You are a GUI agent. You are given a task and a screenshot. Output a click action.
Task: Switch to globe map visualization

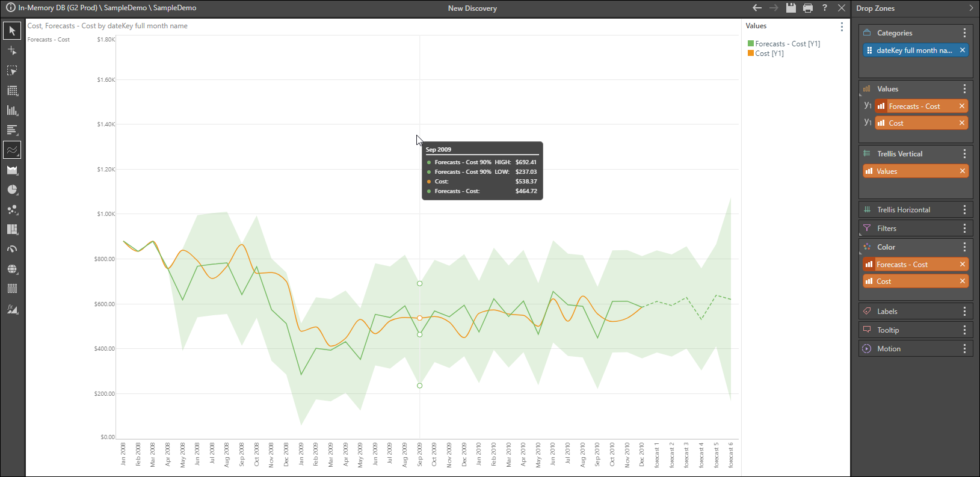tap(12, 269)
